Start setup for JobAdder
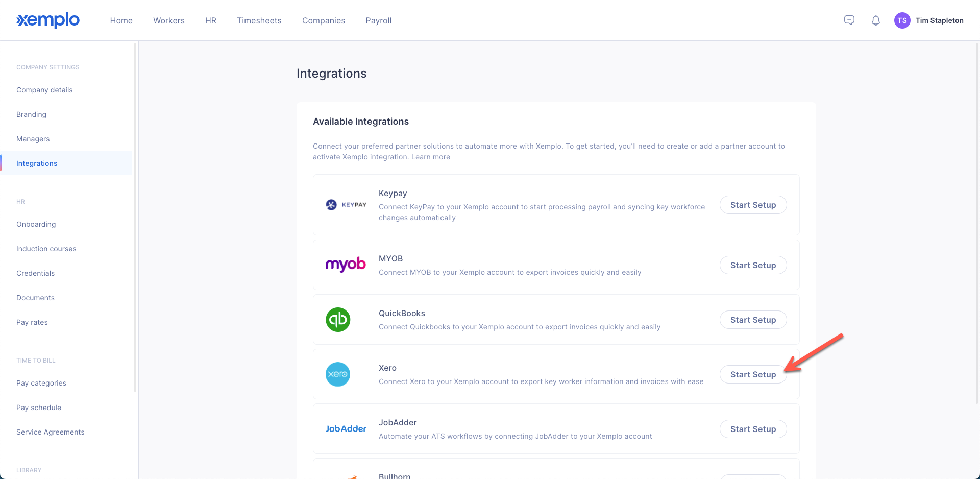Image resolution: width=980 pixels, height=479 pixels. click(x=753, y=429)
